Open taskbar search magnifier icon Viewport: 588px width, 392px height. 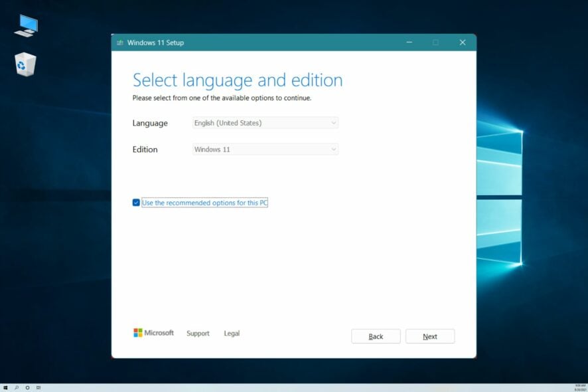[17, 387]
